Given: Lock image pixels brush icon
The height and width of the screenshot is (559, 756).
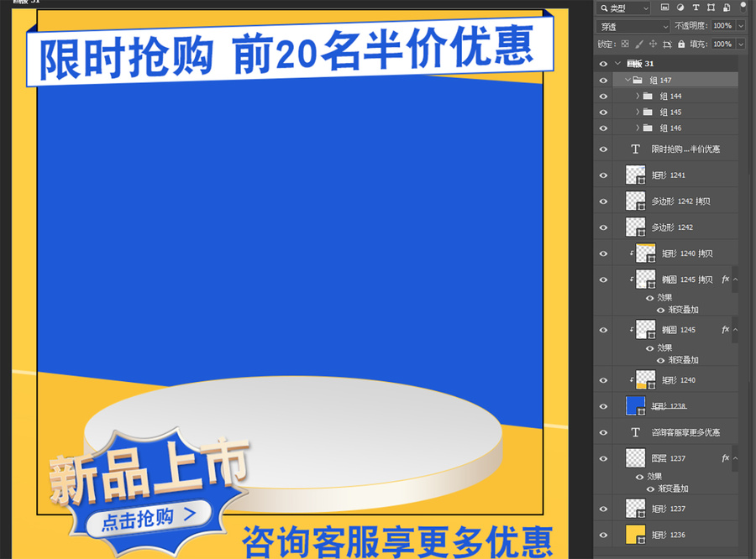Looking at the screenshot, I should pyautogui.click(x=639, y=44).
